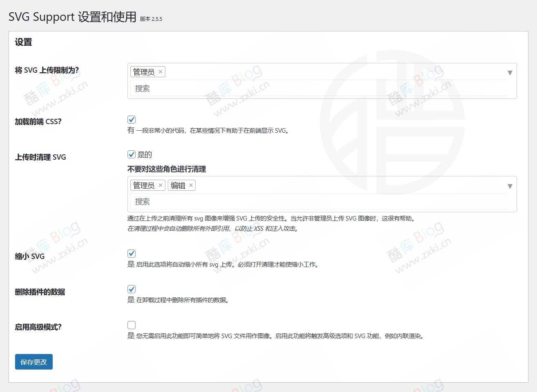Expand the cleanup roles dropdown arrow
This screenshot has width=537, height=392.
[510, 186]
